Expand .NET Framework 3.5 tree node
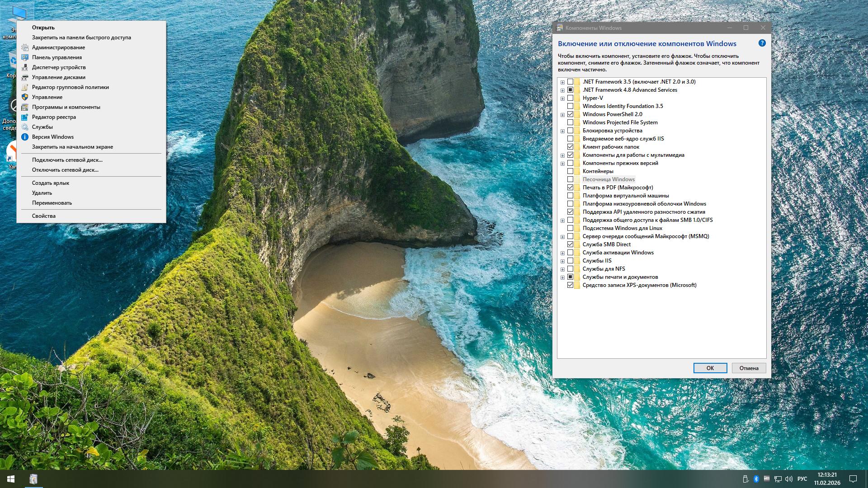This screenshot has height=488, width=868. [x=562, y=82]
